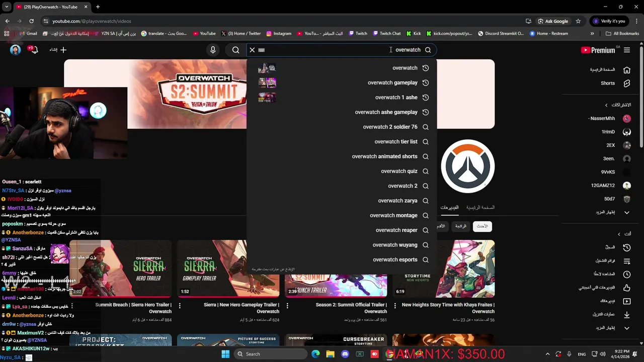644x362 pixels.
Task: Go to Home in the sidebar
Action: (609, 70)
